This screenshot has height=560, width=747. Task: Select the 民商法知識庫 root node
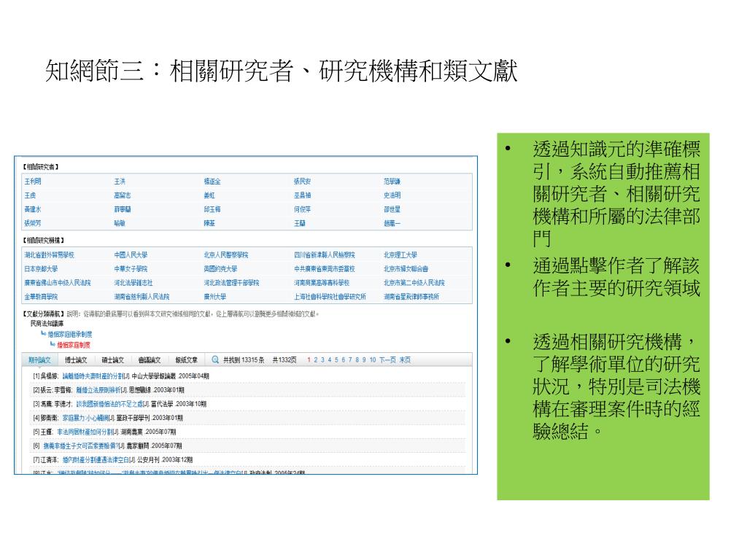[x=47, y=323]
